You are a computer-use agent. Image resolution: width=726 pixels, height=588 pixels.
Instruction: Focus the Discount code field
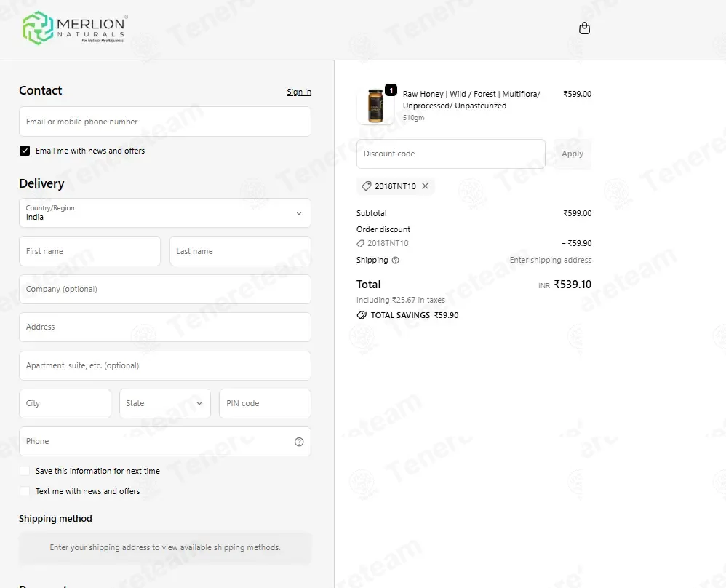pyautogui.click(x=450, y=154)
